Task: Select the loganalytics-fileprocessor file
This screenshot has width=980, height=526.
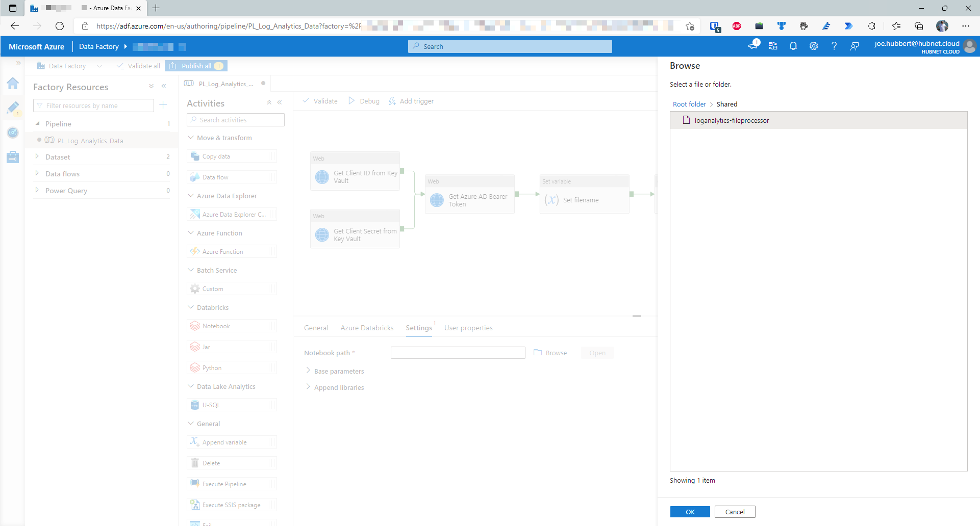Action: (818, 120)
